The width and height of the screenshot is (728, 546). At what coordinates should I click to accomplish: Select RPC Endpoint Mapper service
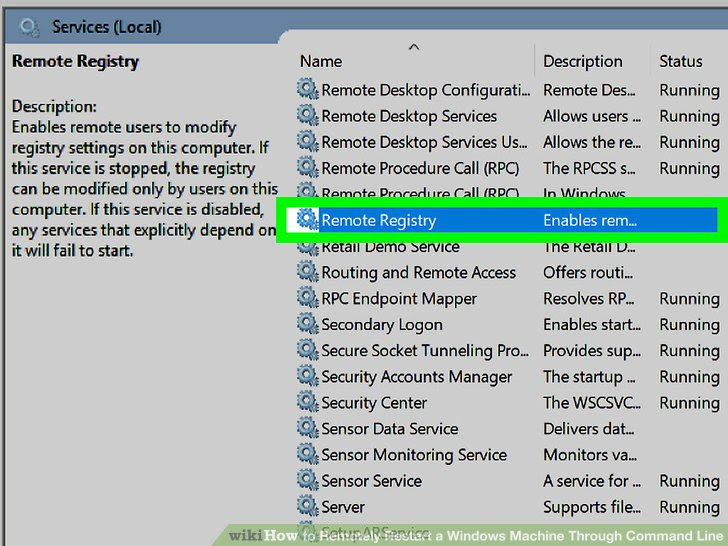point(399,299)
